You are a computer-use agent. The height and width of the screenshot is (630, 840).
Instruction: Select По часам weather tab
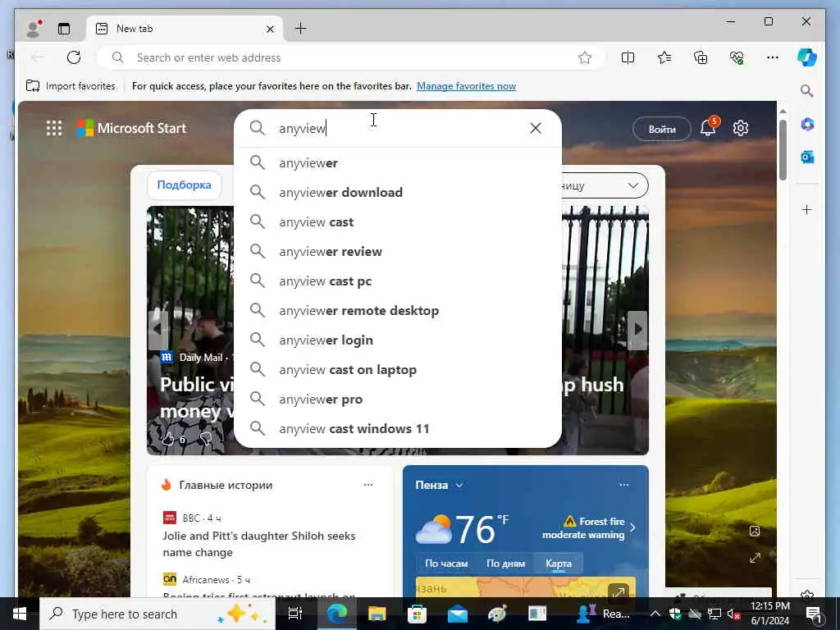pos(446,564)
